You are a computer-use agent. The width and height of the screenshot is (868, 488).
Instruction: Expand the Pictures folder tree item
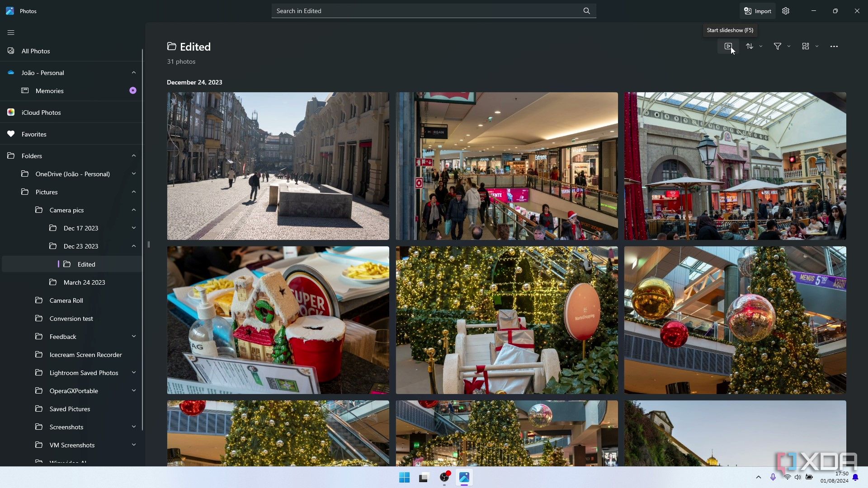tap(133, 192)
